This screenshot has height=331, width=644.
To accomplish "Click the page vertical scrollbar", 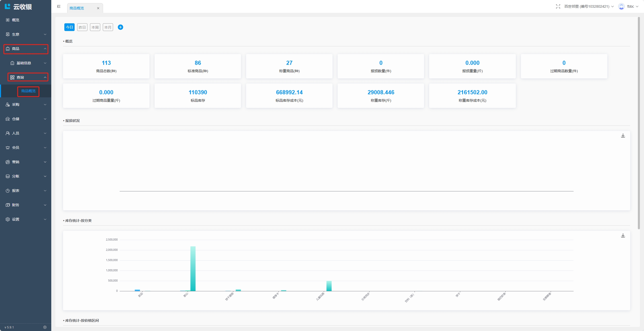I will (639, 123).
